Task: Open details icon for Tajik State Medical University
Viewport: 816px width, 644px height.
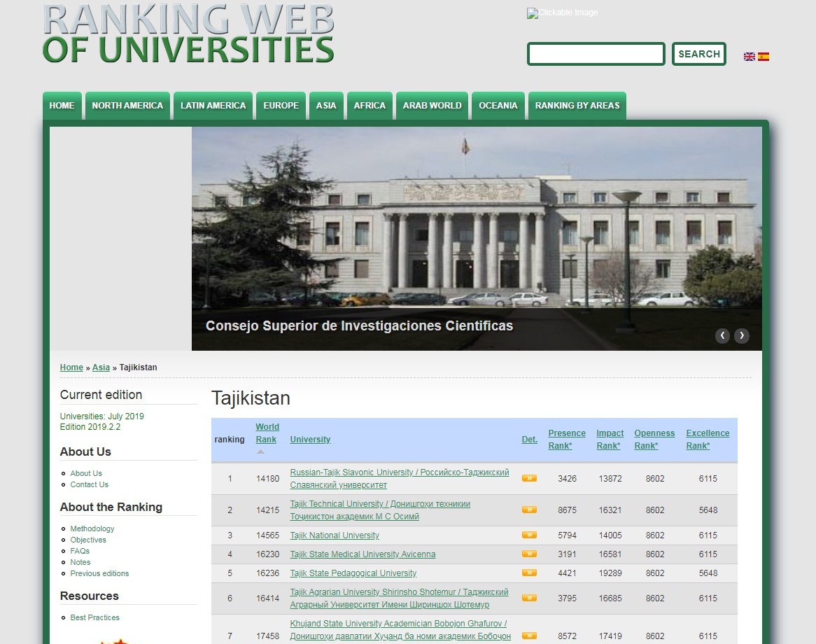Action: [x=529, y=554]
